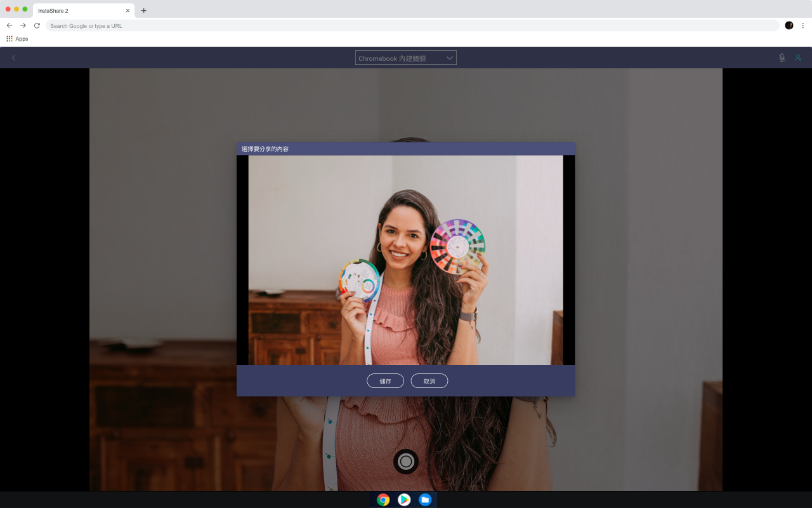Click the captured photo preview in dialog
The image size is (812, 508).
point(405,260)
